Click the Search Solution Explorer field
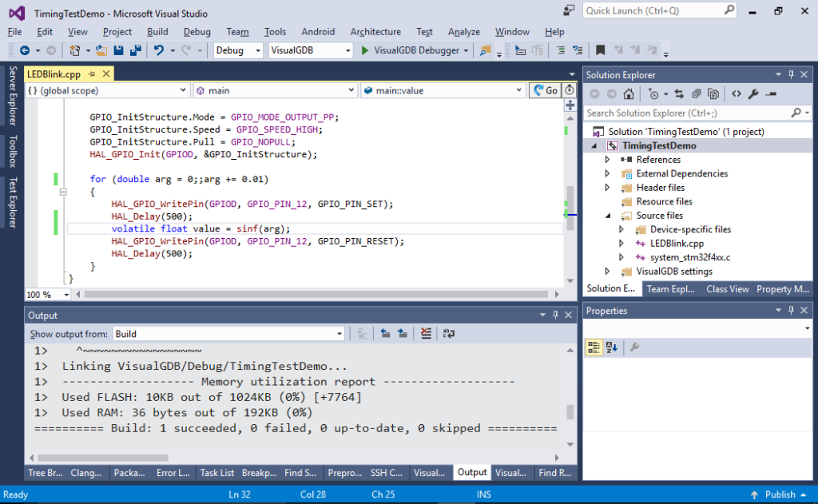The width and height of the screenshot is (818, 504). [697, 113]
